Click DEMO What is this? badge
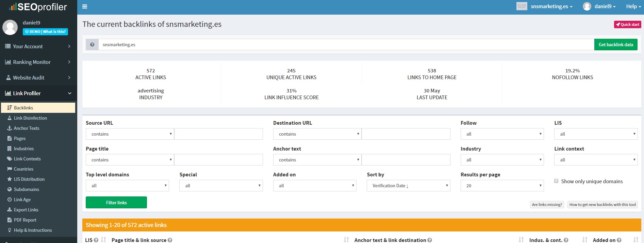This screenshot has width=644, height=243. click(45, 32)
